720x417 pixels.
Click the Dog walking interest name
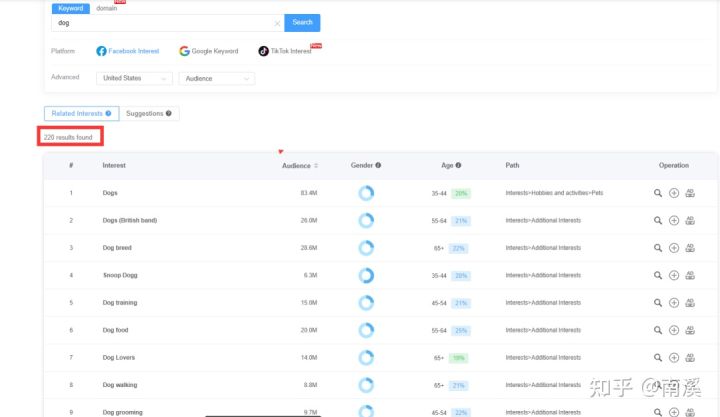pyautogui.click(x=120, y=385)
